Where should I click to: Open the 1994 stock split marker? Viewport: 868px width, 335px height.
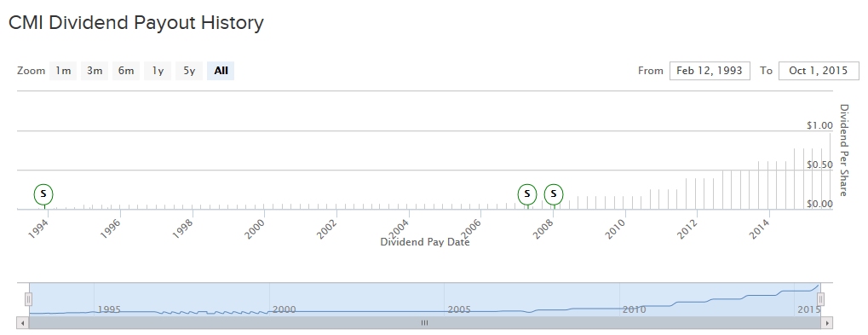pyautogui.click(x=43, y=194)
